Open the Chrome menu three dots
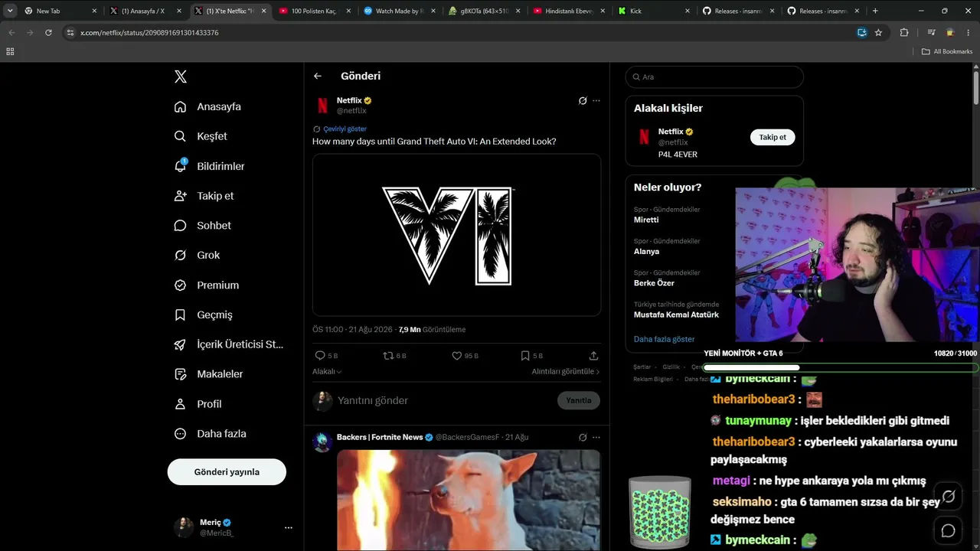Viewport: 980px width, 551px height. click(x=969, y=33)
